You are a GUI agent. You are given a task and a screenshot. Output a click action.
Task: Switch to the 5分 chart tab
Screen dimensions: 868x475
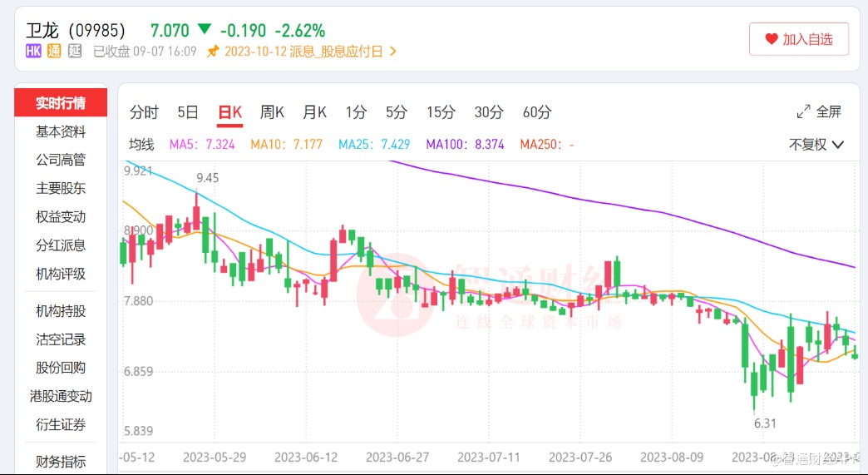397,112
